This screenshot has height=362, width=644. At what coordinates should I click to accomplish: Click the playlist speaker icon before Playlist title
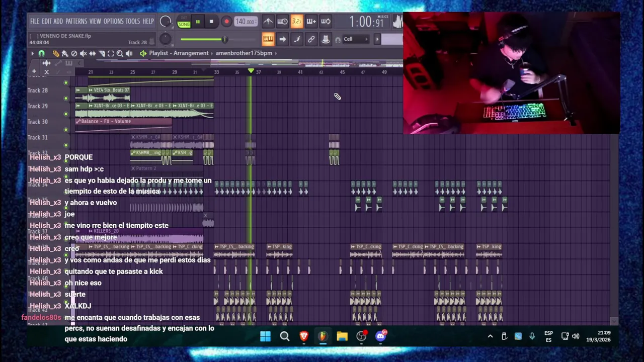click(143, 53)
